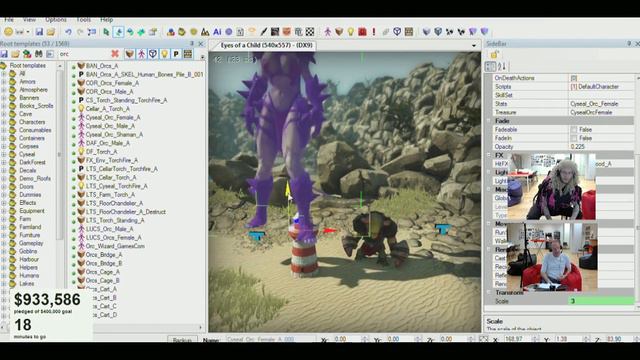Image resolution: width=640 pixels, height=360 pixels.
Task: Click the yellow light bulb toolbar icon
Action: (351, 32)
